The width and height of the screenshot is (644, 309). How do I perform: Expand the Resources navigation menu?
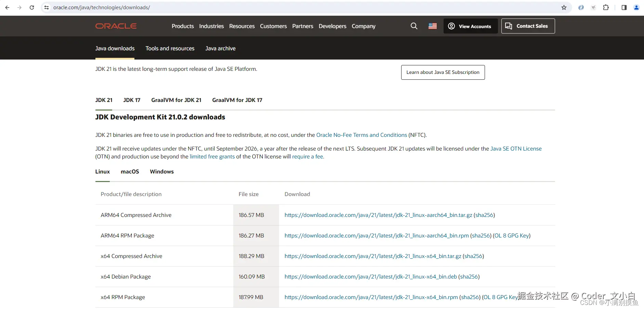point(242,26)
